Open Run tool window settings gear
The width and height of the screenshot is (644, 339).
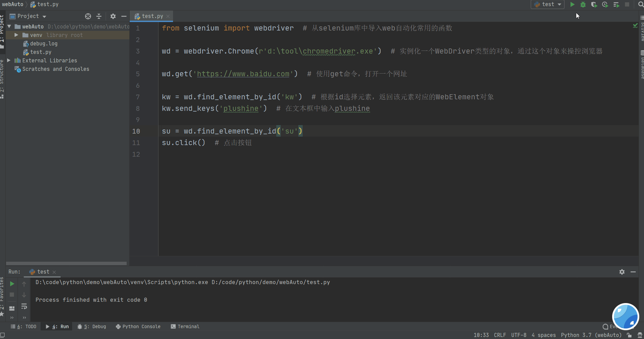tap(622, 272)
